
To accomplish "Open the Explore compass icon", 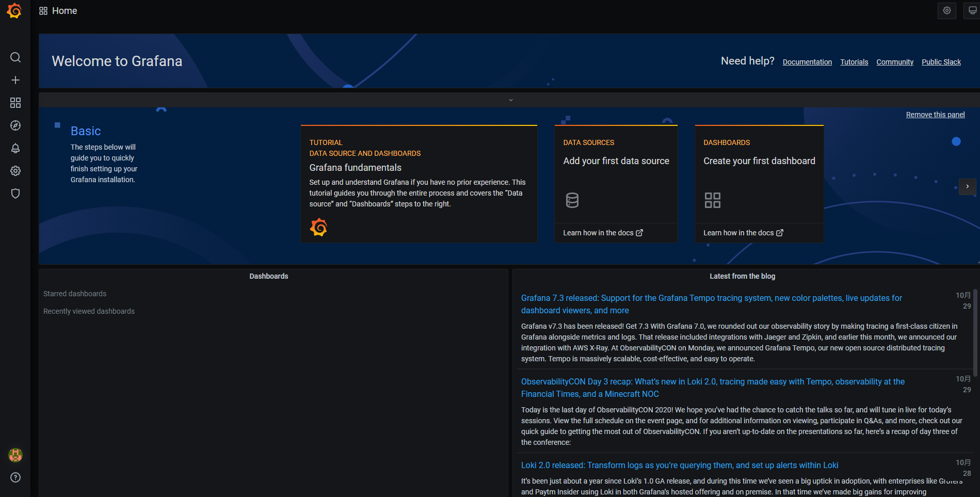I will [x=15, y=125].
